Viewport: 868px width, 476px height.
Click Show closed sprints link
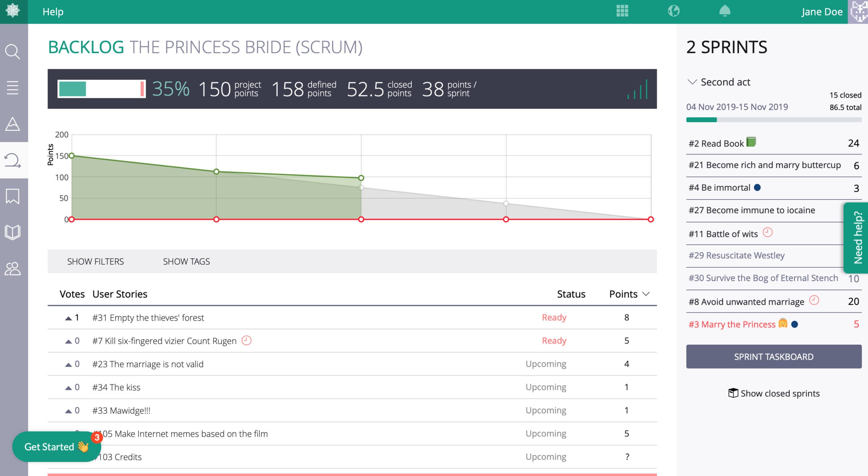coord(773,393)
